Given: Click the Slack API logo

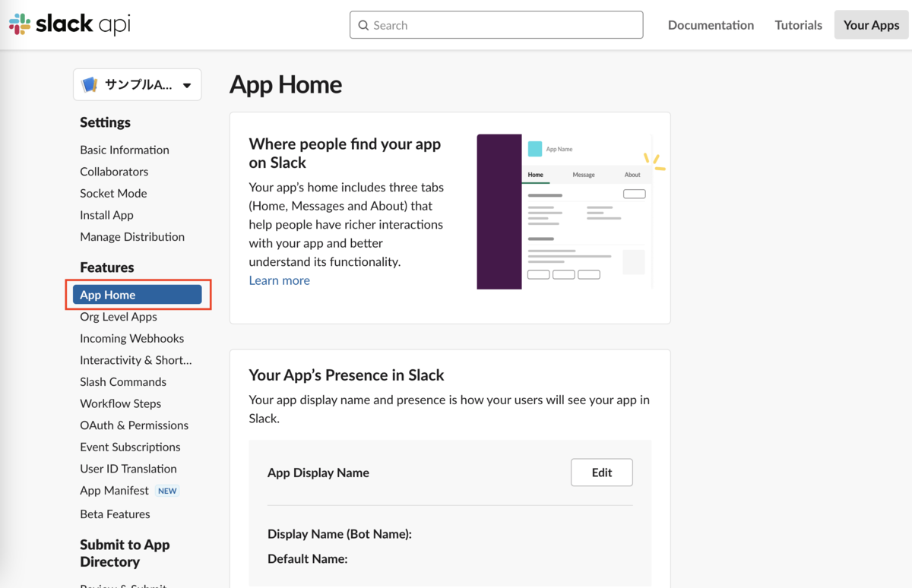Looking at the screenshot, I should 69,24.
